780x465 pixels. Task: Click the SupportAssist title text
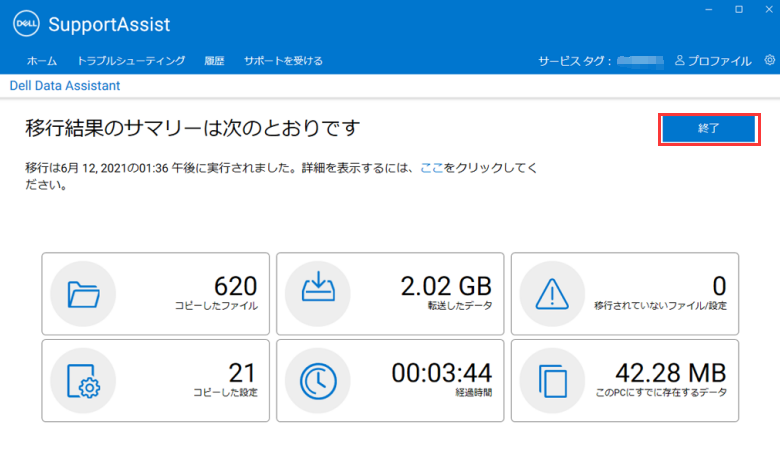pyautogui.click(x=109, y=24)
